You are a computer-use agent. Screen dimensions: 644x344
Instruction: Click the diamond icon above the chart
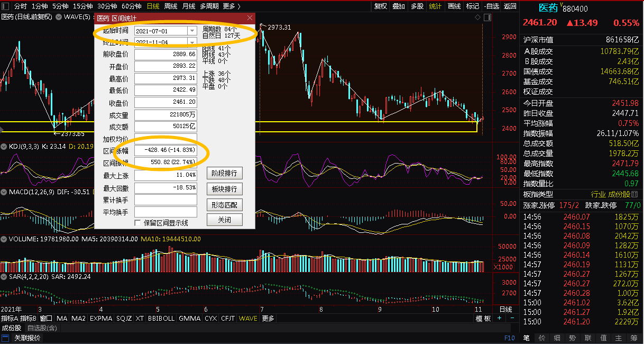(x=479, y=17)
